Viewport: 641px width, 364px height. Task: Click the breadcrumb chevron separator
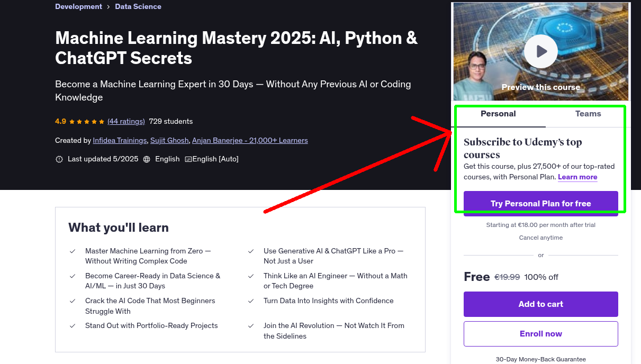pos(109,7)
